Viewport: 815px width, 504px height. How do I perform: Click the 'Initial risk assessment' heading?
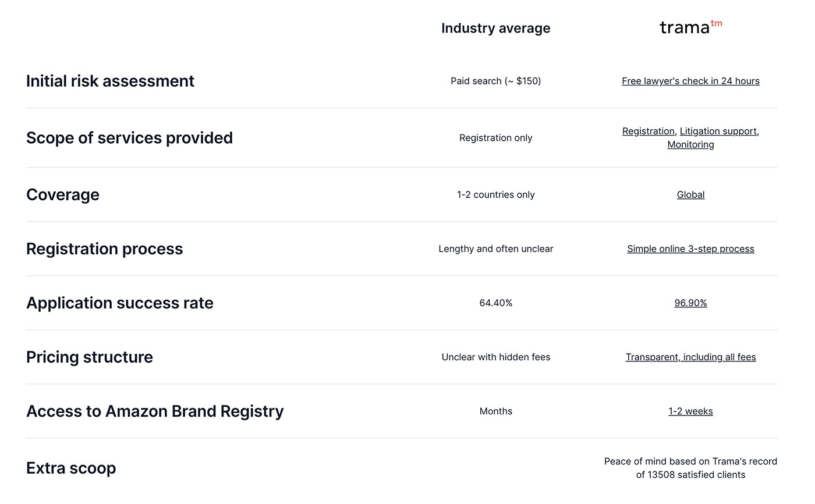click(x=110, y=81)
